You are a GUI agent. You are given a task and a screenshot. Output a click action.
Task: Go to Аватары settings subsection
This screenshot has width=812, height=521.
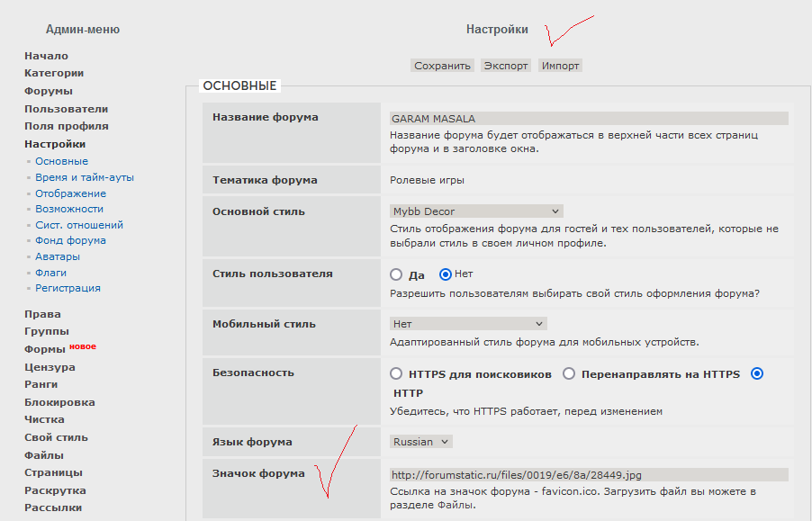pos(57,256)
